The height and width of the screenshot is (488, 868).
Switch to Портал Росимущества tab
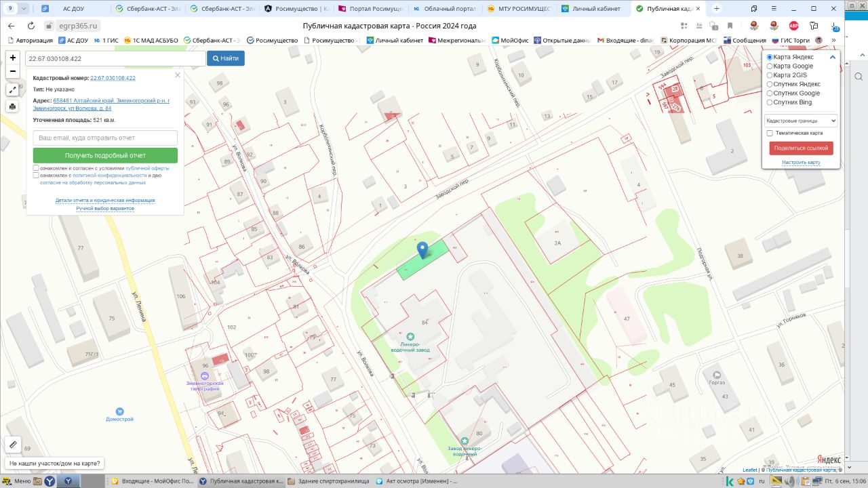pos(370,9)
